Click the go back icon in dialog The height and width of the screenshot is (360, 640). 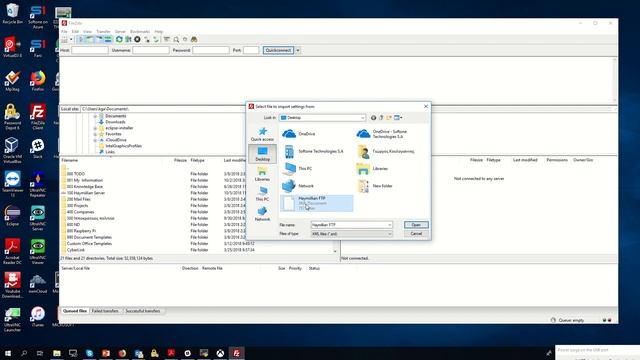pyautogui.click(x=373, y=118)
